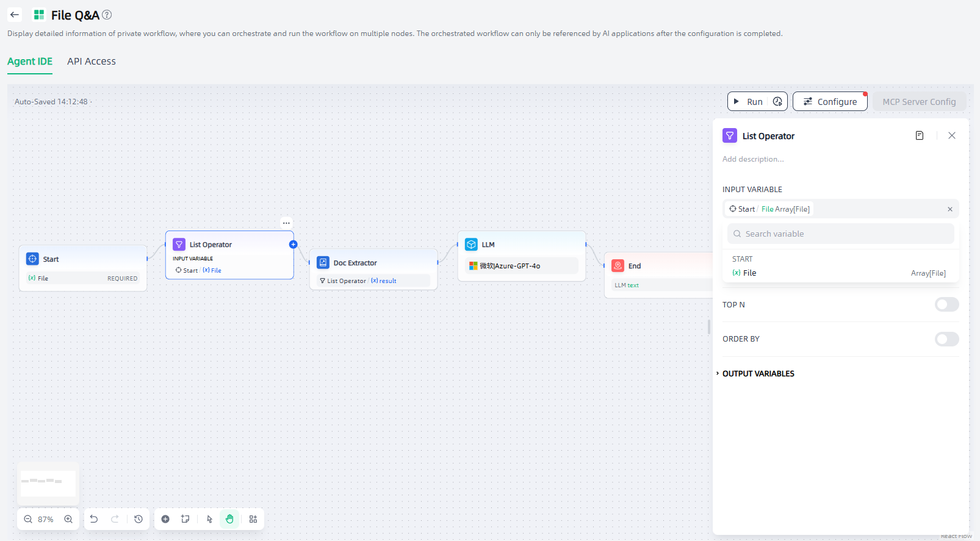Open the version history clock icon
980x541 pixels.
click(139, 519)
